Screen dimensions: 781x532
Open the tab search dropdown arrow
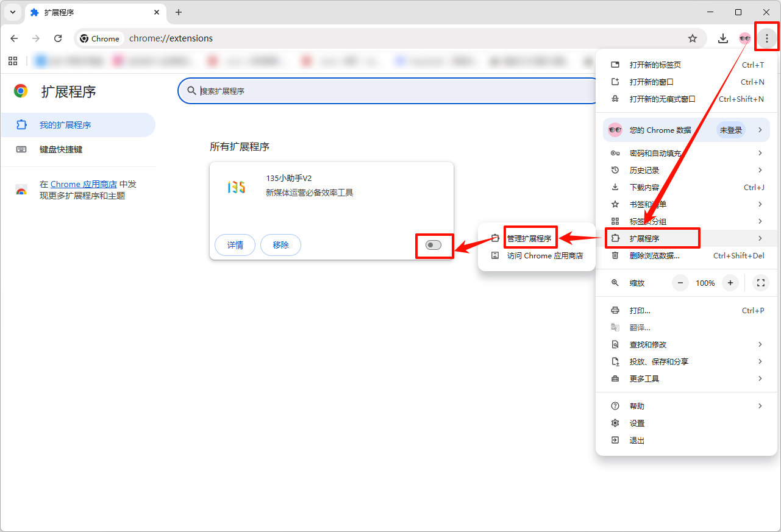[13, 12]
